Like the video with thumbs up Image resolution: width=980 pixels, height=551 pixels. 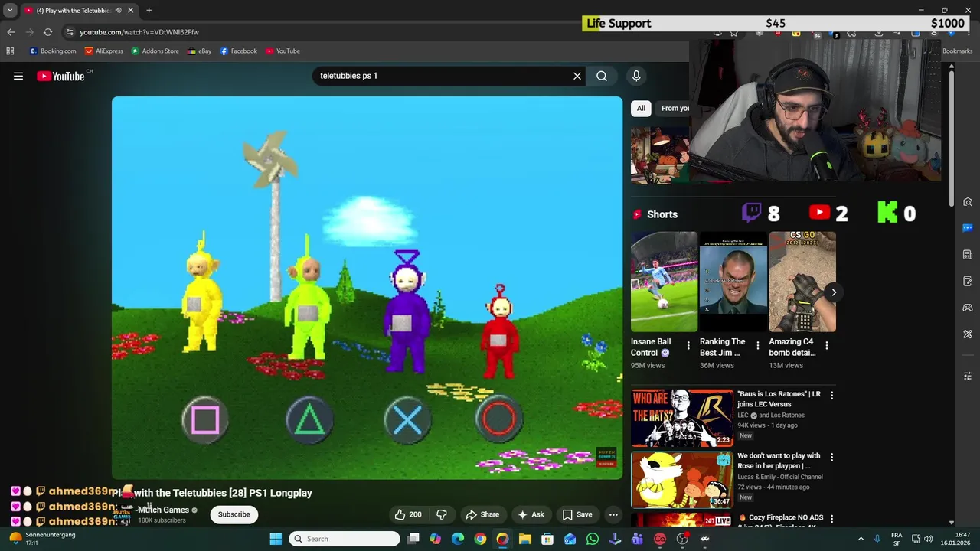408,515
